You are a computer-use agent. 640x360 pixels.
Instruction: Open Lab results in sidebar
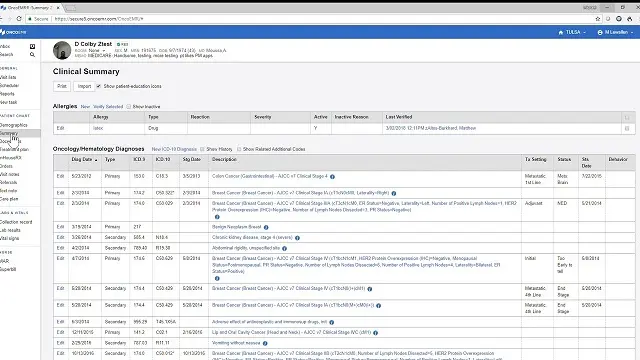[10, 230]
